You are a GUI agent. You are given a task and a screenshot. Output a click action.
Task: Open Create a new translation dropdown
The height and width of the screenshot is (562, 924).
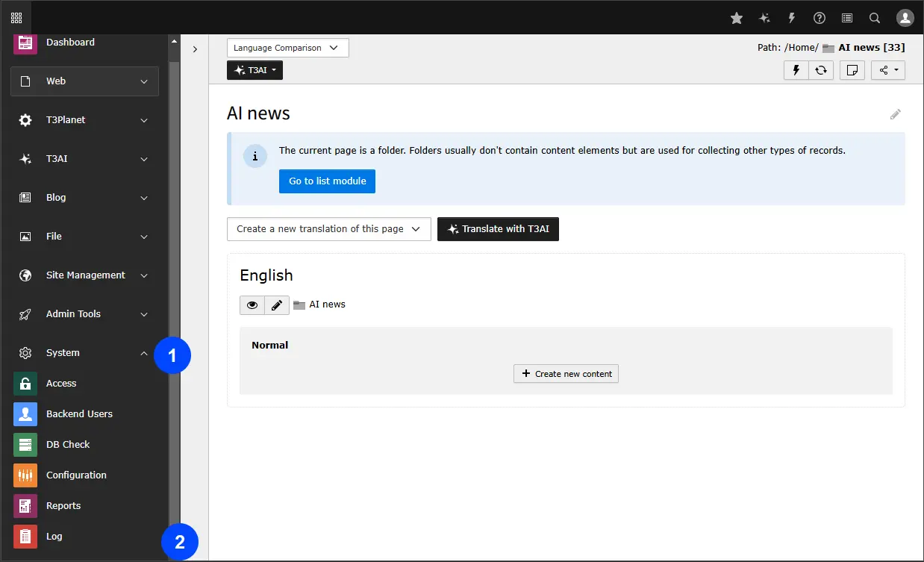pyautogui.click(x=329, y=229)
